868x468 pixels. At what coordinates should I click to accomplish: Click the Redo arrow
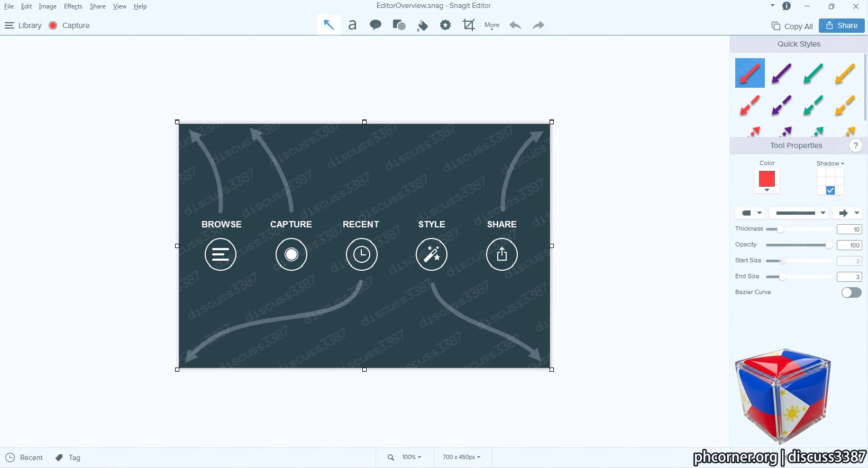tap(538, 25)
